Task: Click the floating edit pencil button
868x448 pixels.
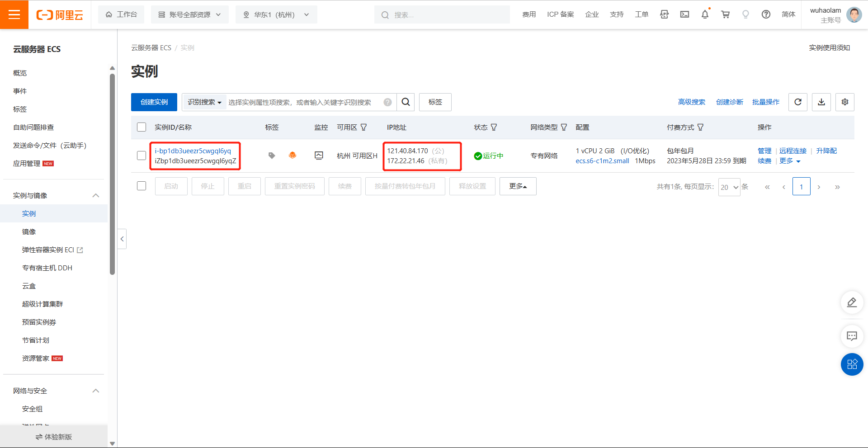Action: click(852, 302)
